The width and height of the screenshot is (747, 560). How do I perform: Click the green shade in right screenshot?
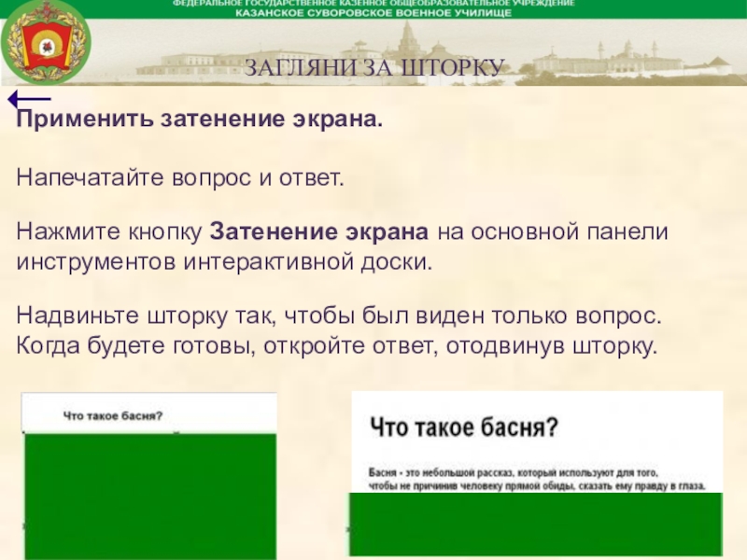click(x=536, y=525)
